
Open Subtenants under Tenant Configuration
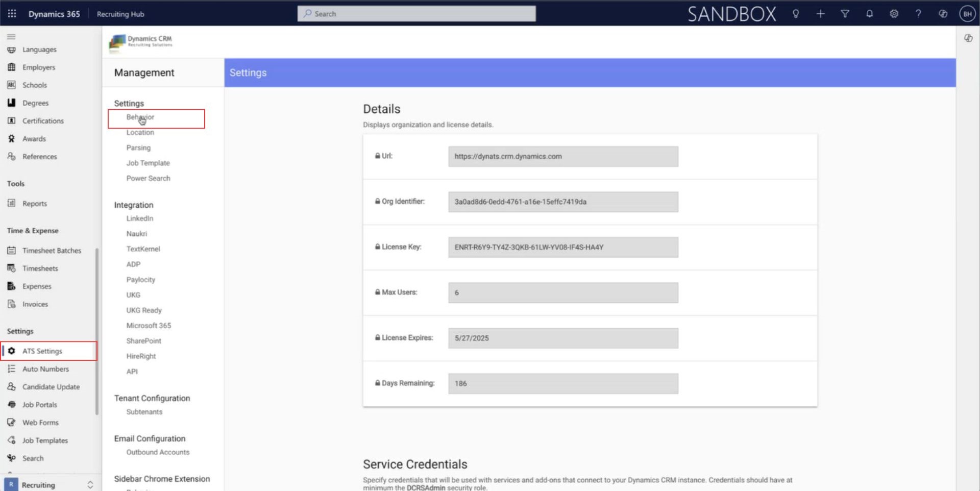point(144,412)
